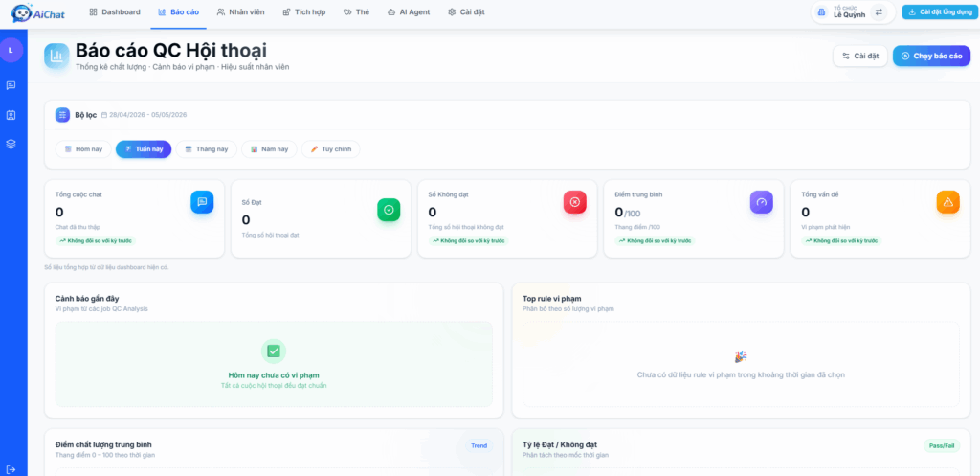Open report Cài đặt button
Screen dimensions: 980x476
coord(860,56)
